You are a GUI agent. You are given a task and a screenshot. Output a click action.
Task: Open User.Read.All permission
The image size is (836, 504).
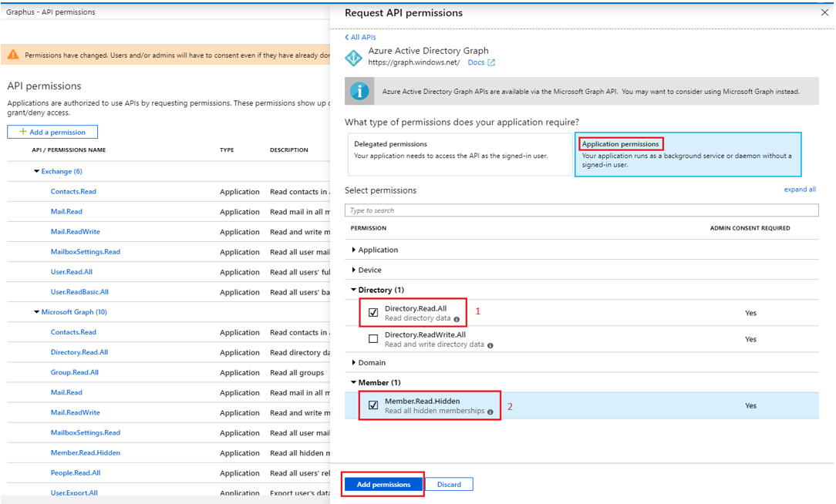(x=72, y=272)
